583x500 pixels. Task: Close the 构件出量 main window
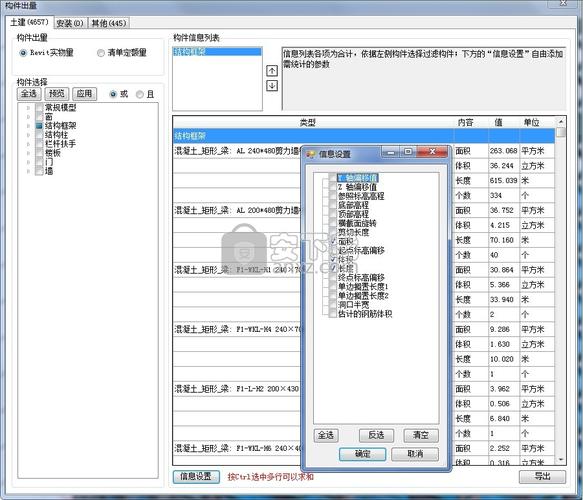564,3
